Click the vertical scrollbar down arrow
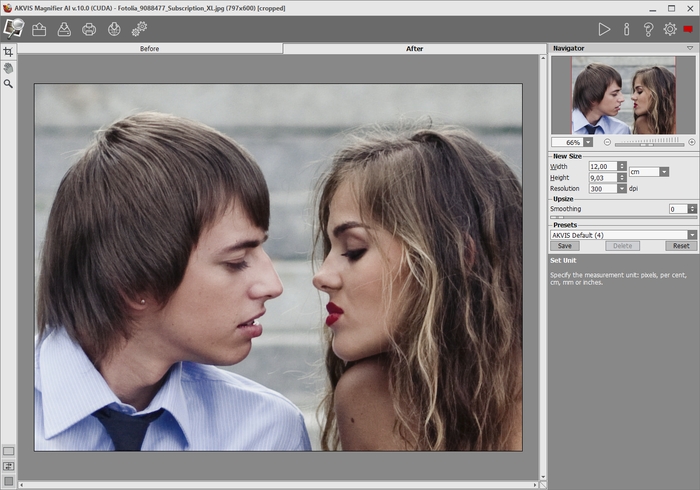This screenshot has width=700, height=490. point(542,477)
